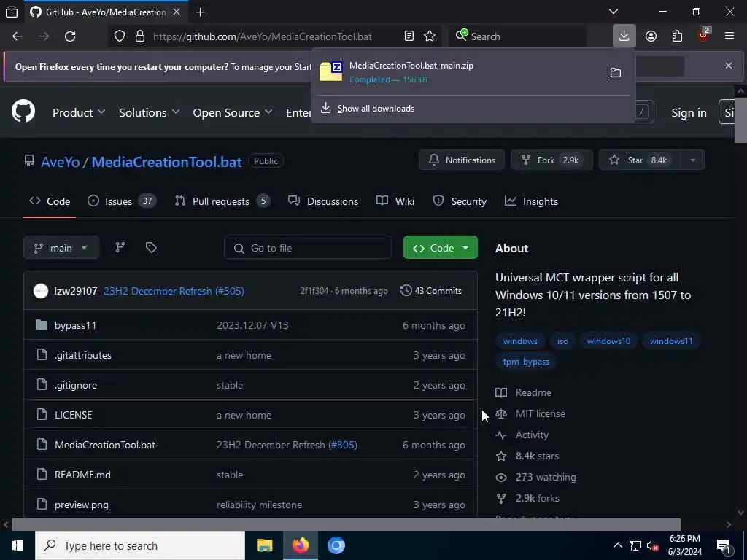Open the Firefox hamburger menu
Viewport: 747px width, 560px height.
[729, 36]
